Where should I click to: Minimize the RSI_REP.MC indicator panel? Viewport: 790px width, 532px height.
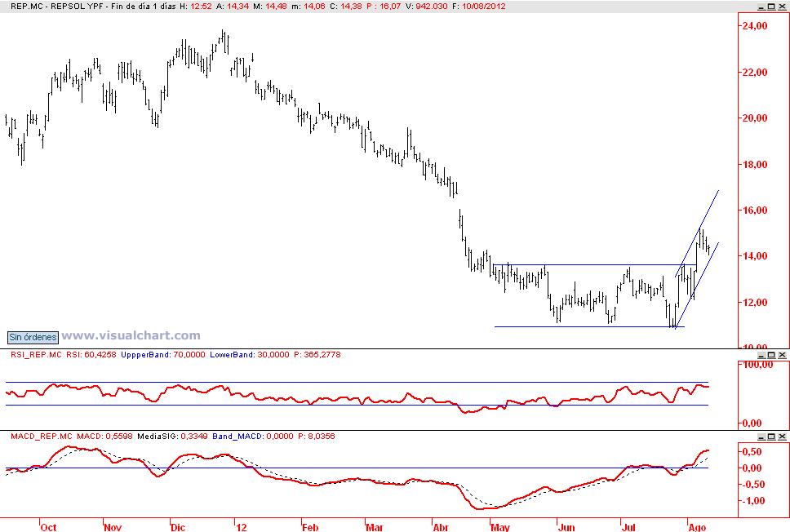coord(761,355)
